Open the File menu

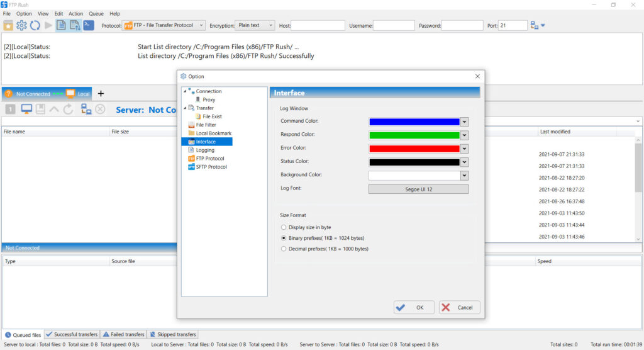[x=7, y=14]
